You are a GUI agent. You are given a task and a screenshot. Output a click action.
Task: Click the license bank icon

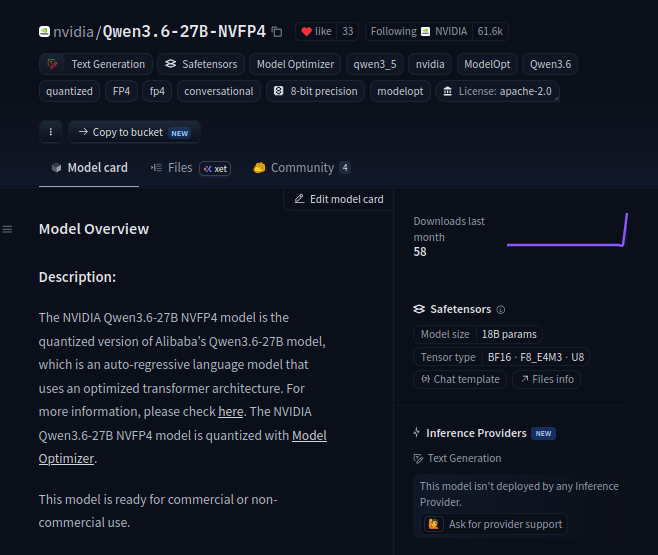pyautogui.click(x=448, y=91)
